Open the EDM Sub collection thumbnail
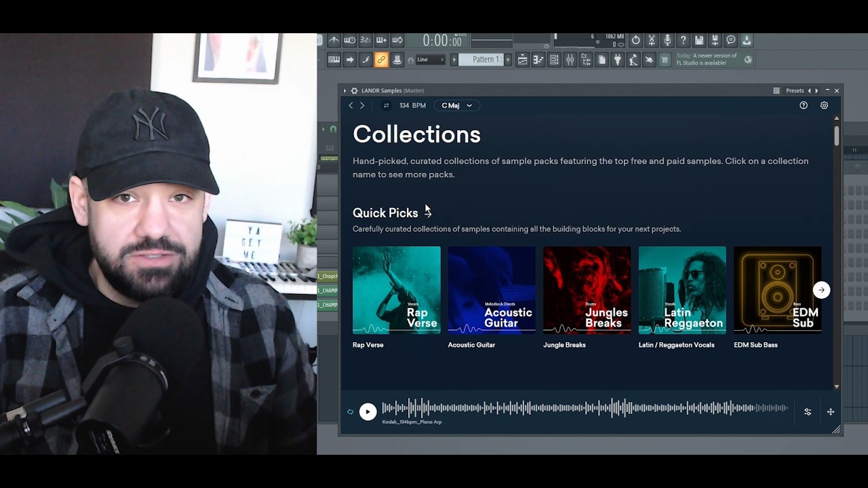 [778, 290]
